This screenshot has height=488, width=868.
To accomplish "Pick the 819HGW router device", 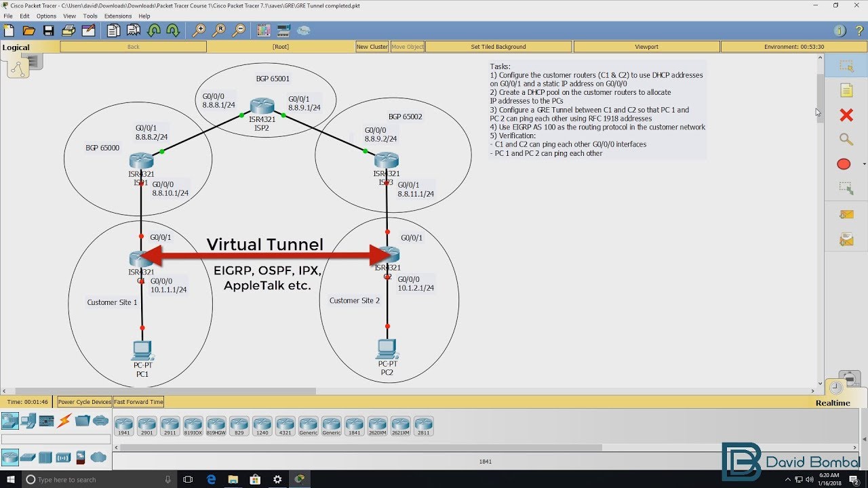I will 216,426.
